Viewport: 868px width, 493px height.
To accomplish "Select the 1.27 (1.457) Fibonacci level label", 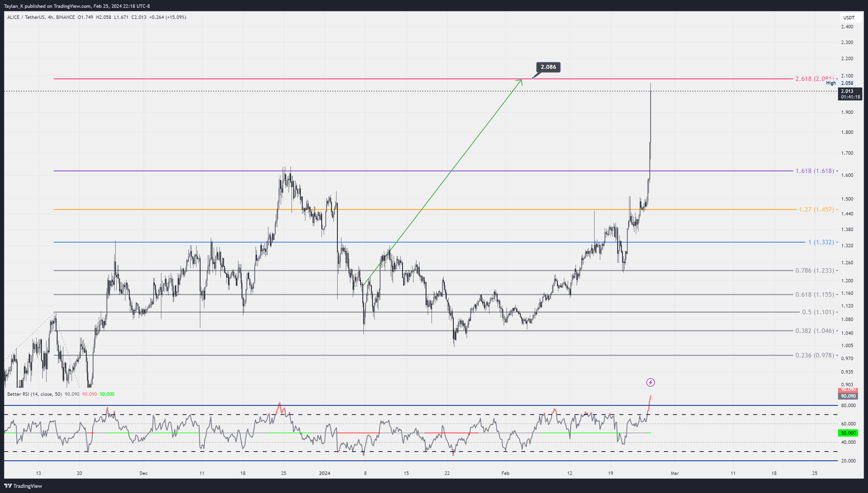I will [816, 210].
